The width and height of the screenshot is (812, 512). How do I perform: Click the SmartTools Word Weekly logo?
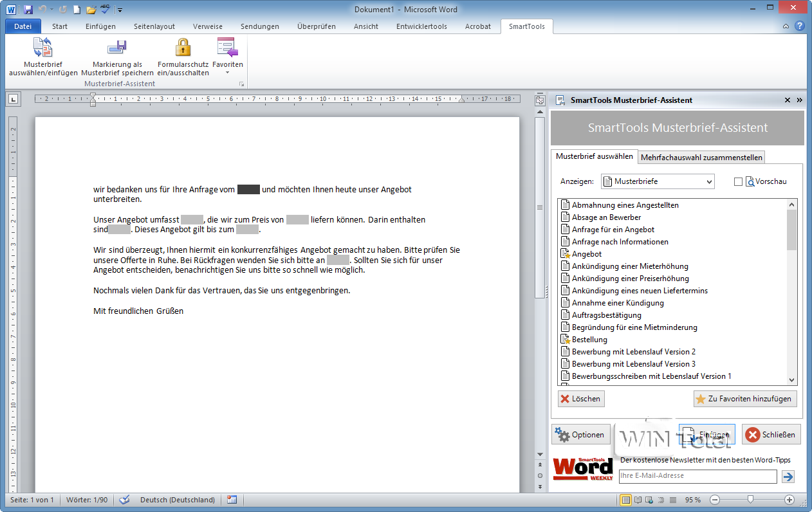(x=583, y=470)
